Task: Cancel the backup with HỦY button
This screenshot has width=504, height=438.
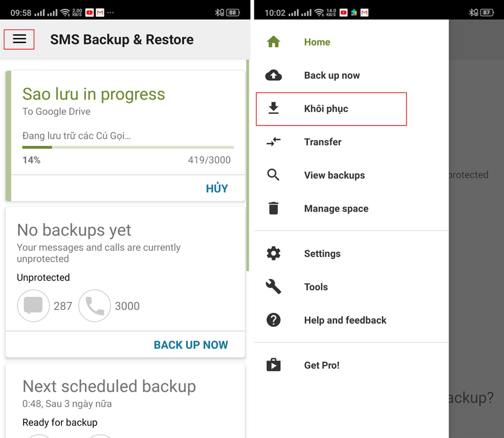Action: pyautogui.click(x=217, y=188)
